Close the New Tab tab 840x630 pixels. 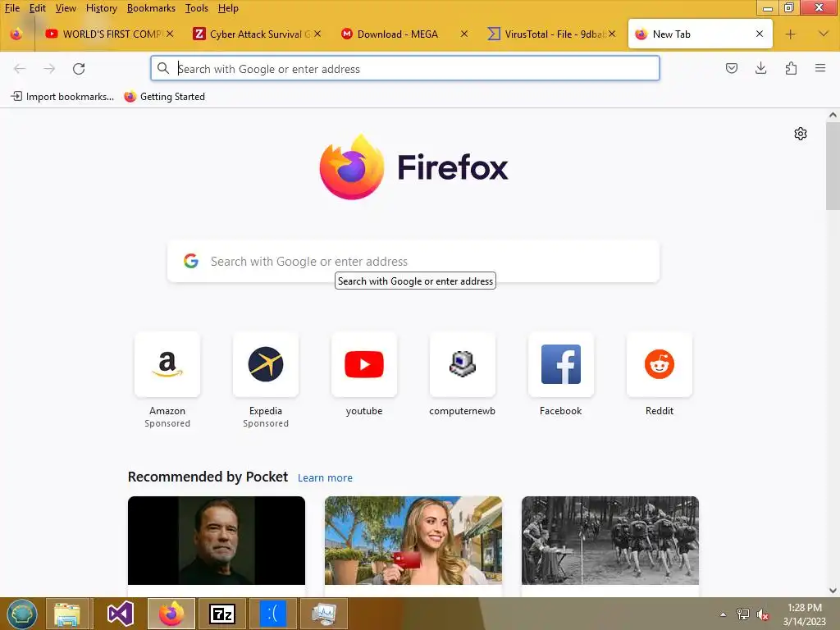(x=759, y=34)
